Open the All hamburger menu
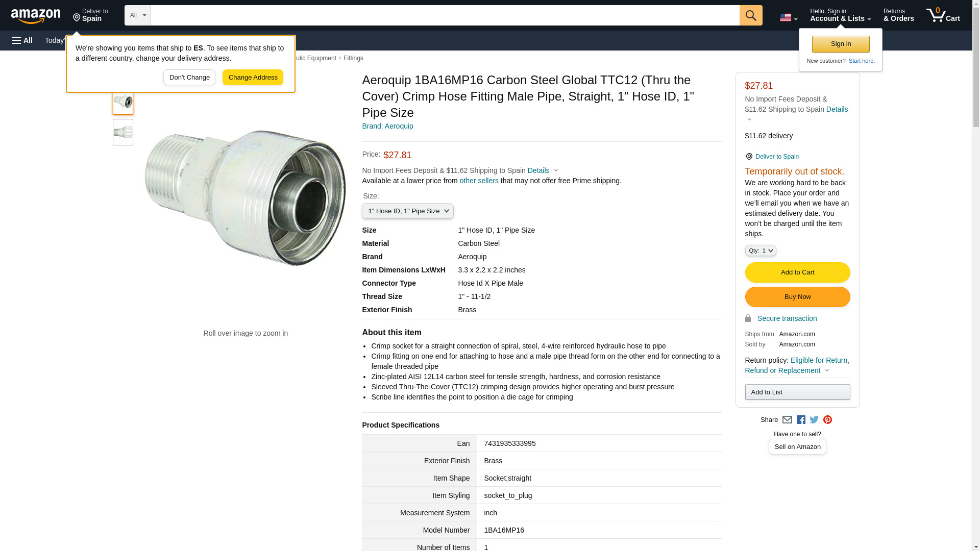Viewport: 980px width, 551px height. tap(22, 40)
